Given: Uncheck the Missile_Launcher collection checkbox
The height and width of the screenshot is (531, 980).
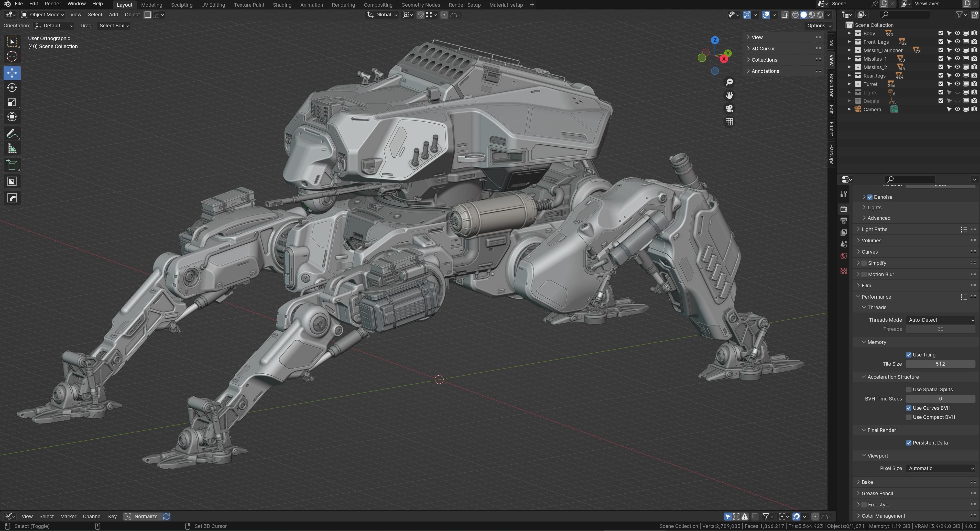Looking at the screenshot, I should (940, 50).
